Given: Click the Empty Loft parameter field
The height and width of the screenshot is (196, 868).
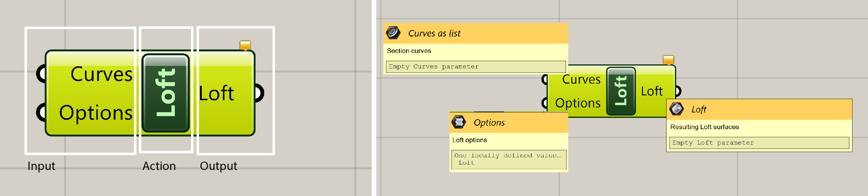Looking at the screenshot, I should [759, 143].
